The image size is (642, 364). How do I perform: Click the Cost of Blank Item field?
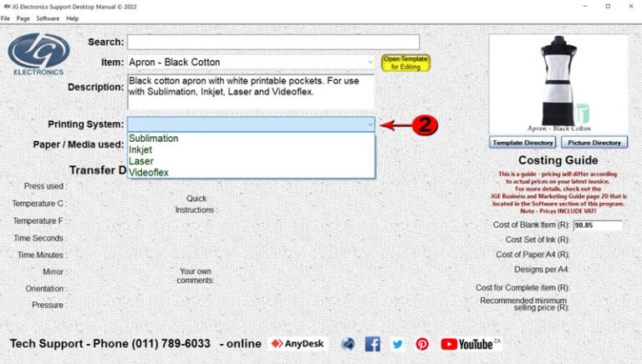click(x=597, y=225)
